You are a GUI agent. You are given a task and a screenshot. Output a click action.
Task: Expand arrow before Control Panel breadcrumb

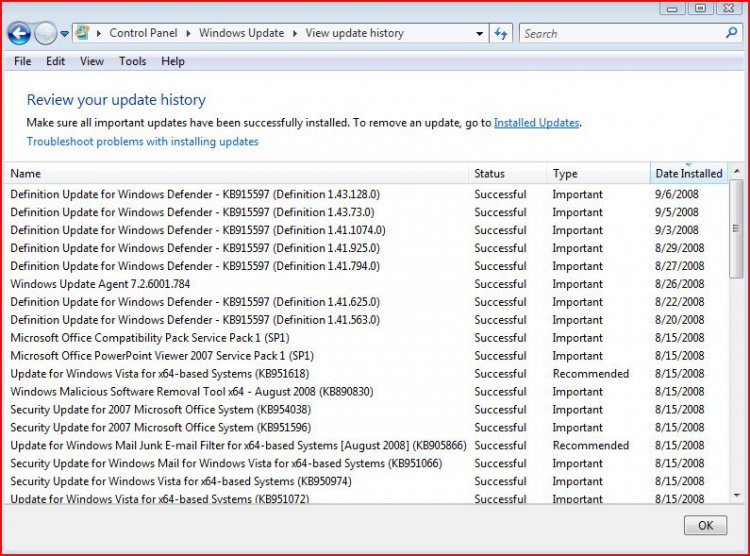tap(99, 33)
